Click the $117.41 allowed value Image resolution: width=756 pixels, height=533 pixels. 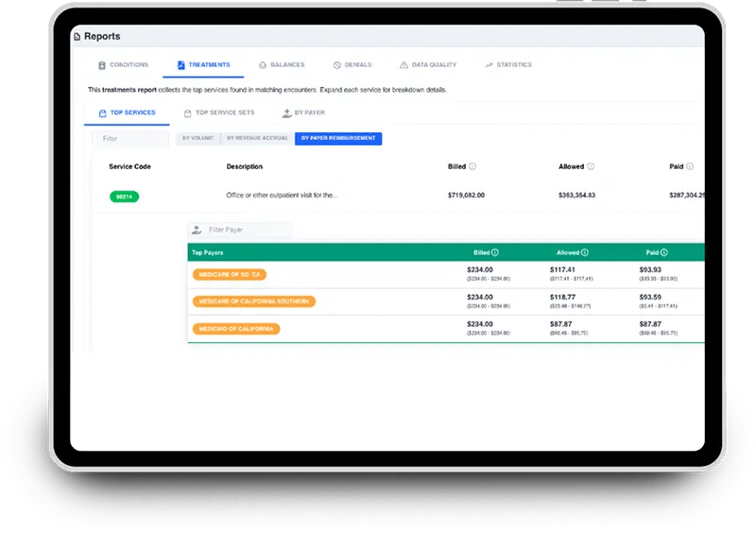(562, 270)
